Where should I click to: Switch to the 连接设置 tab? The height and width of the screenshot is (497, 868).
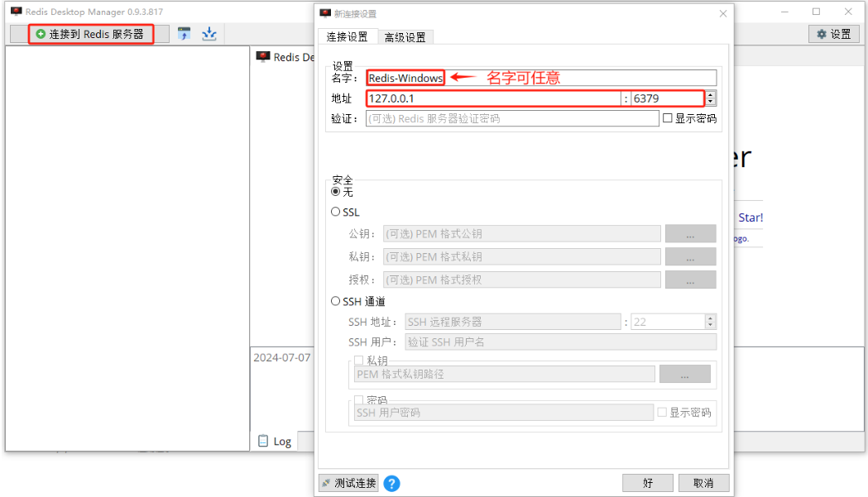click(x=347, y=37)
